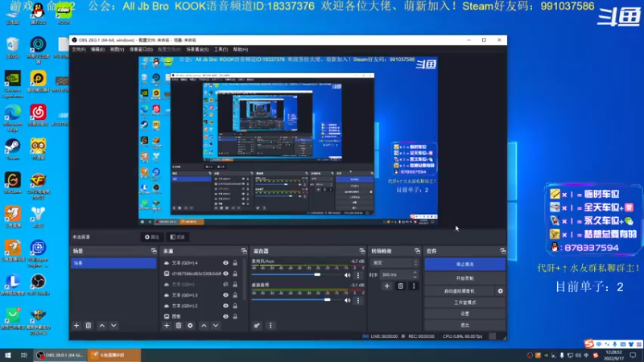Remove the transition with the trash icon

pyautogui.click(x=400, y=286)
